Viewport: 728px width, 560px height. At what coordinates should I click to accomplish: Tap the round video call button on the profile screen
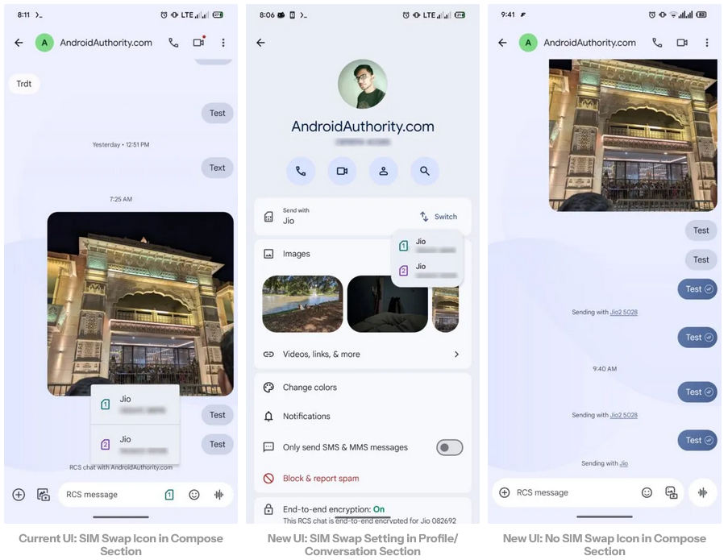coord(342,171)
